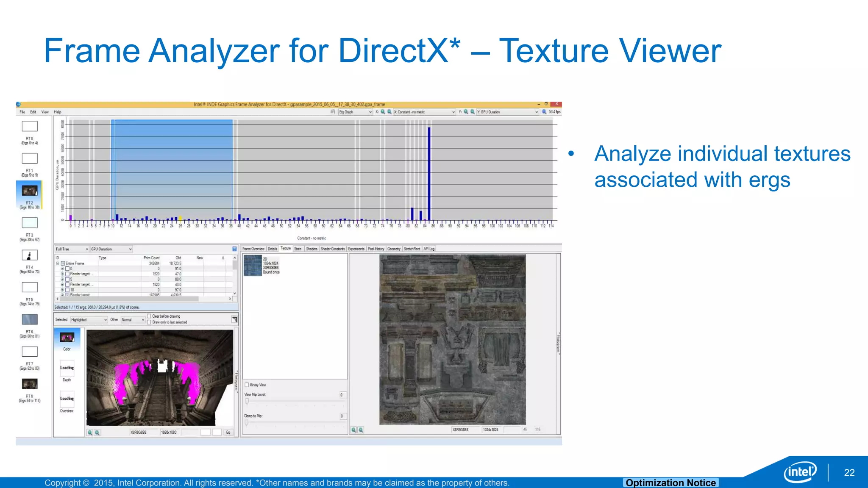Select the Depth view thumbnail
This screenshot has width=868, height=488.
tap(67, 368)
